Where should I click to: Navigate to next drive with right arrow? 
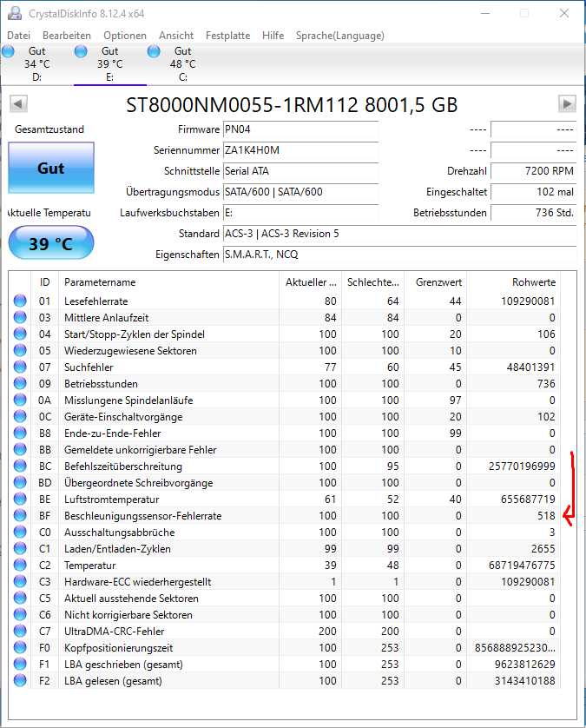[x=569, y=104]
